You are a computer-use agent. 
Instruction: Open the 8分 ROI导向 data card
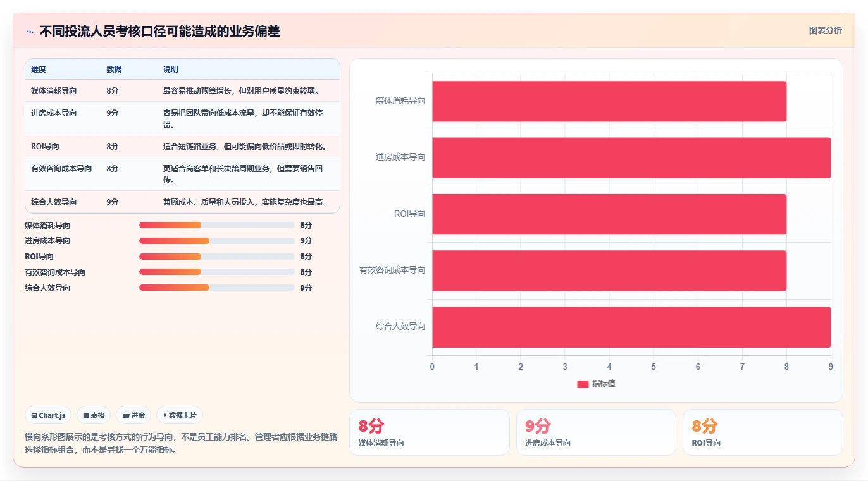coord(763,432)
